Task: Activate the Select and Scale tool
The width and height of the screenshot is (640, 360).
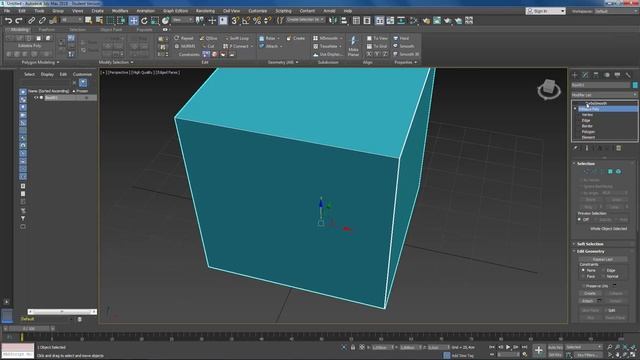Action: tap(155, 20)
